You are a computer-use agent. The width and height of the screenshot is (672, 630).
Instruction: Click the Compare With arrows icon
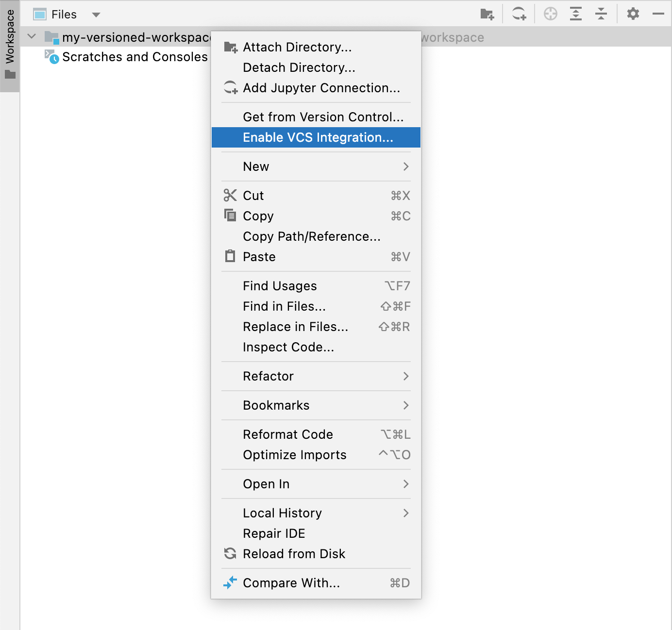click(230, 582)
